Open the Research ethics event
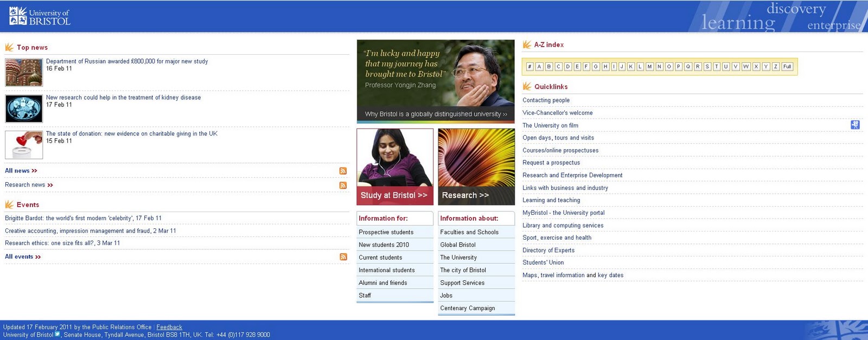868x340 pixels. [x=62, y=243]
